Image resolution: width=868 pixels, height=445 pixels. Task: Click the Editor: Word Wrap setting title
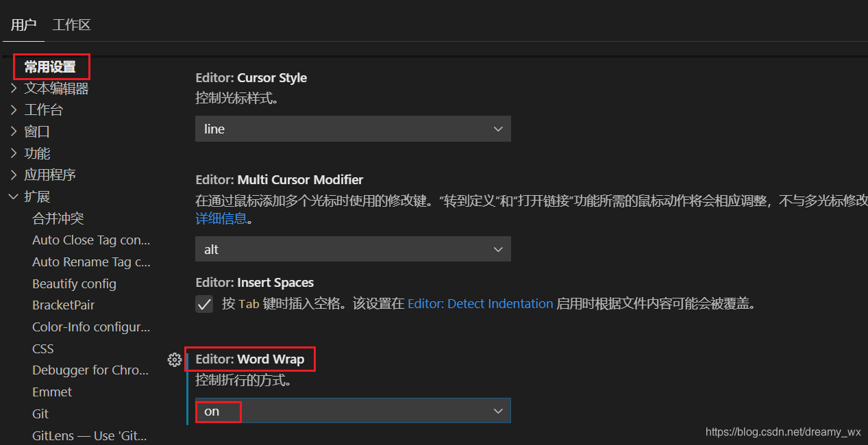click(250, 359)
